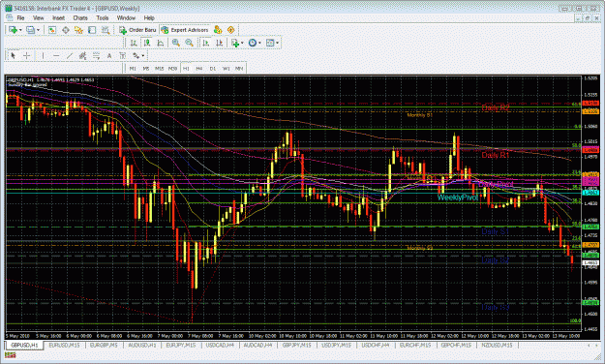The width and height of the screenshot is (605, 364).
Task: Expand the New Chart dropdown arrow
Action: pos(20,30)
